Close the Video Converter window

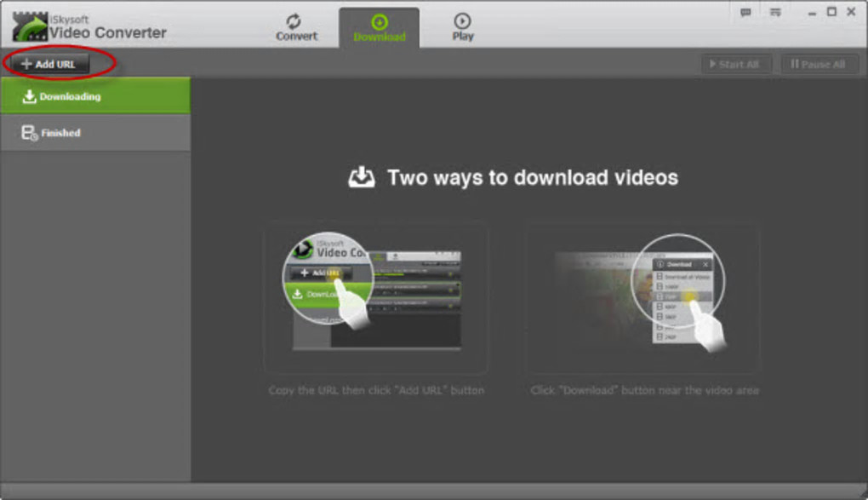pyautogui.click(x=851, y=12)
